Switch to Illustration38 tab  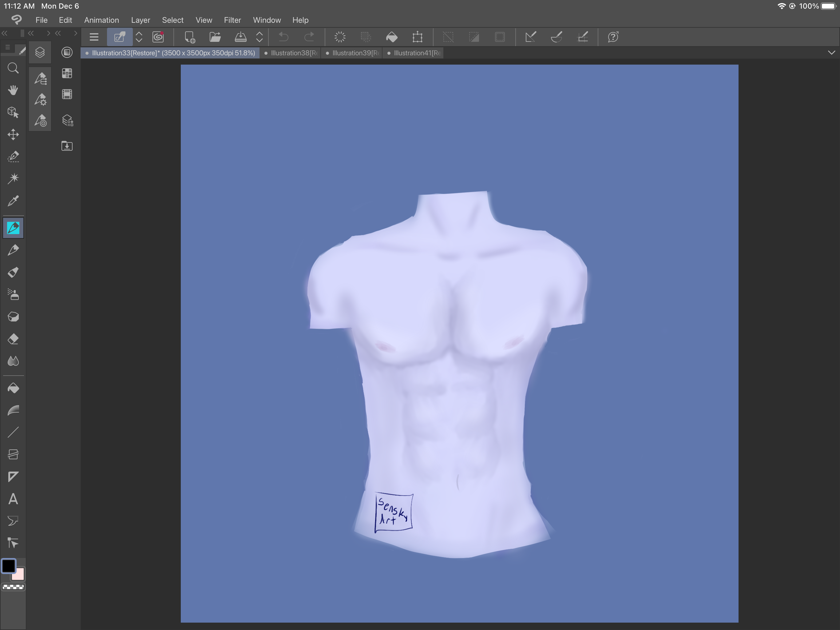click(291, 53)
